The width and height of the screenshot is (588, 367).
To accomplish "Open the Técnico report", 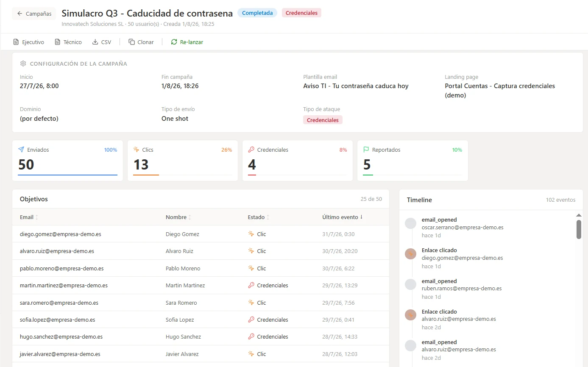I will click(x=68, y=42).
